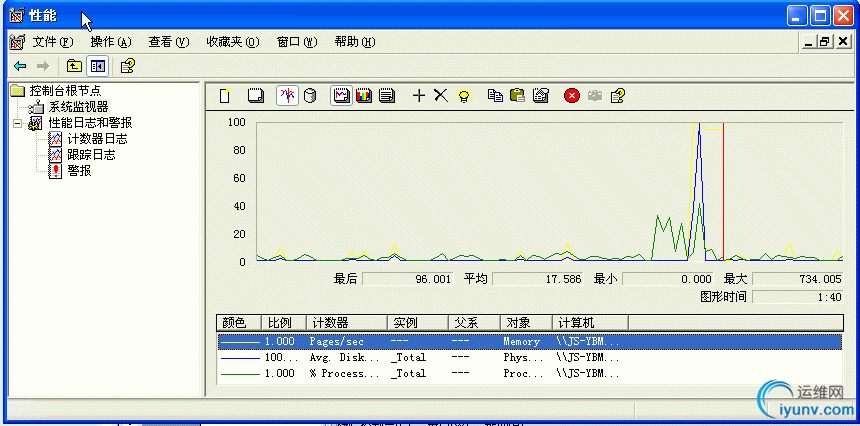Click the 平均 value field 17.586
The width and height of the screenshot is (860, 426).
coord(538,279)
